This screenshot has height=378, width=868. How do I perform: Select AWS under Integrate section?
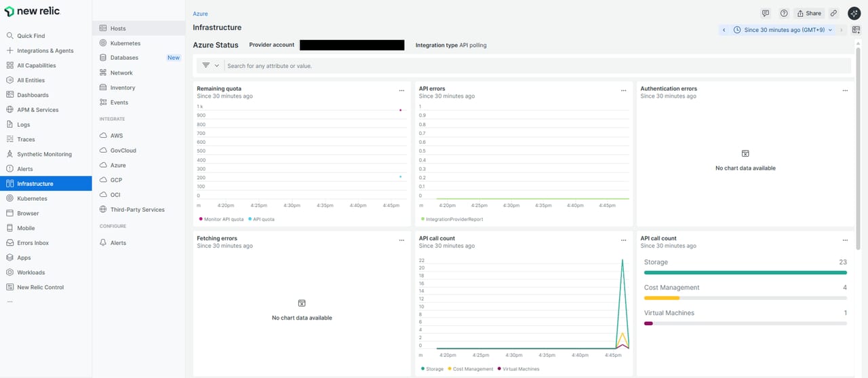coord(117,136)
